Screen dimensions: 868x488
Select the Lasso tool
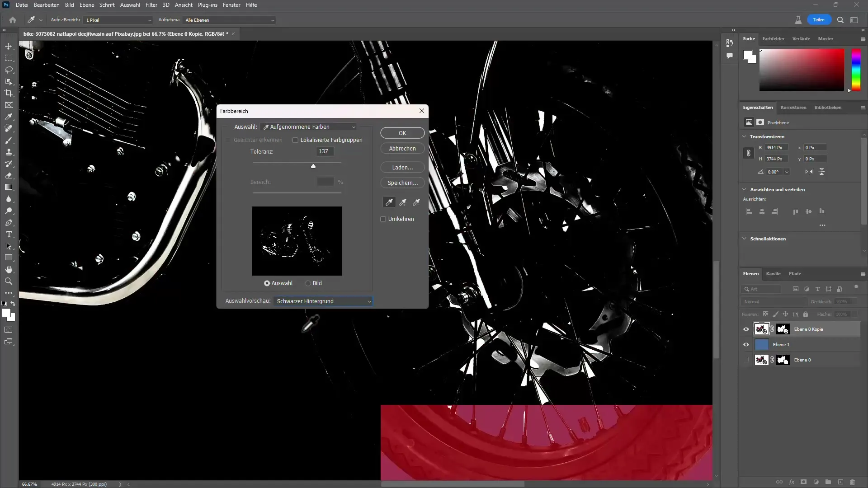9,70
